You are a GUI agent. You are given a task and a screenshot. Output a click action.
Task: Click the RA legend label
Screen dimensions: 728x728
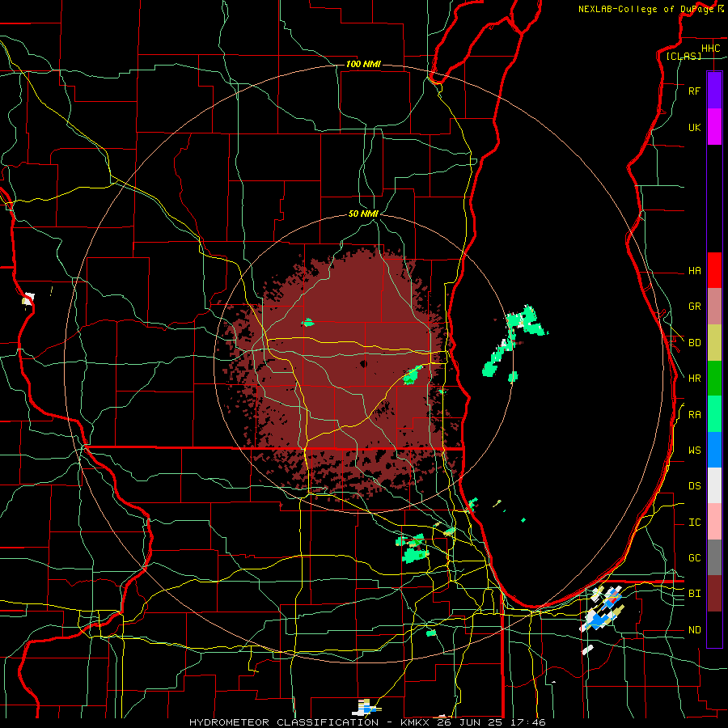click(694, 414)
